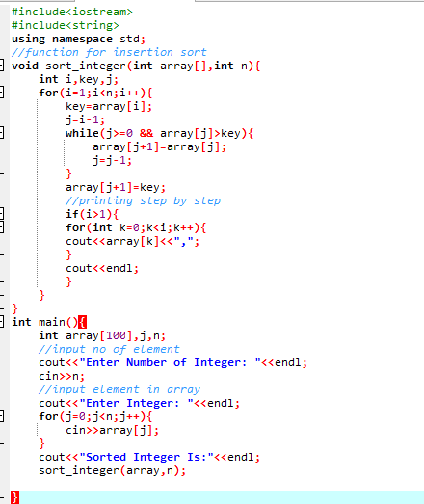Click the 'array[j+1]=array[j];' statement

click(159, 146)
